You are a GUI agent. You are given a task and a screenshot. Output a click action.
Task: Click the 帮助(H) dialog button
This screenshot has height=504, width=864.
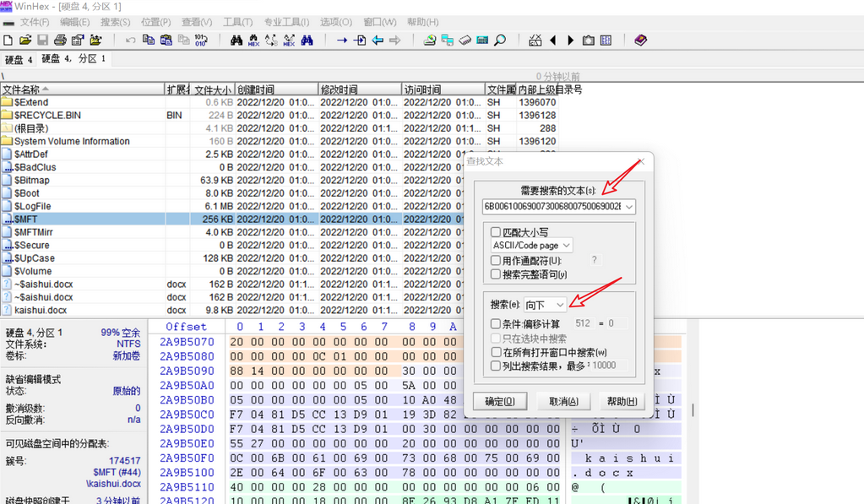622,402
